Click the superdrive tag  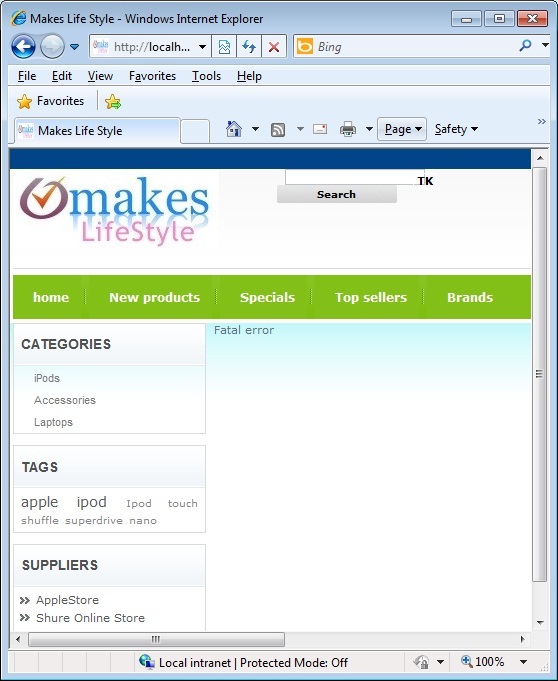(94, 520)
